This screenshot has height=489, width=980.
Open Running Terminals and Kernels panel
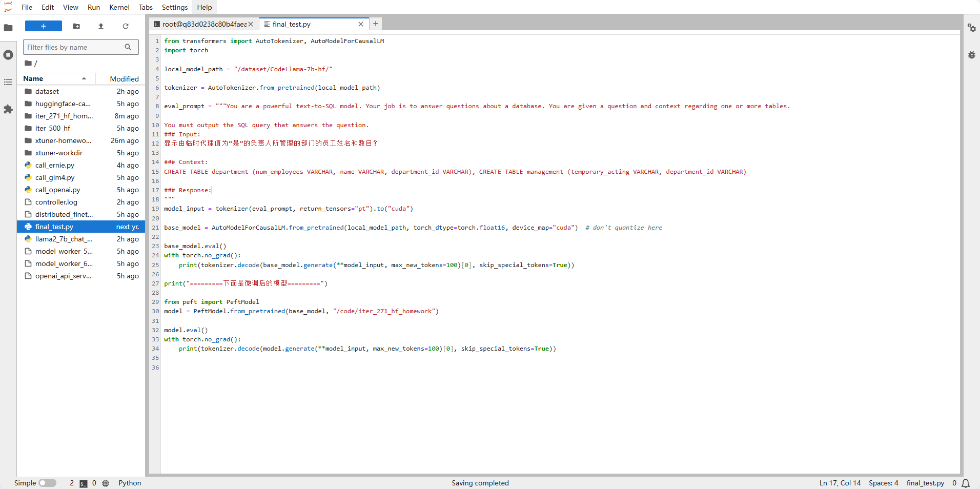tap(8, 55)
